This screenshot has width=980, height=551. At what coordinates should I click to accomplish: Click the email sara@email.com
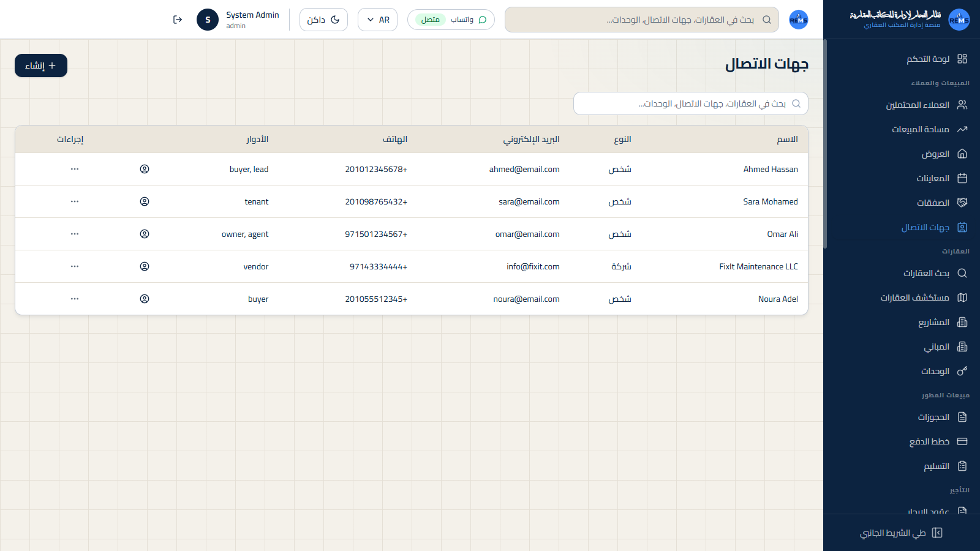pyautogui.click(x=529, y=201)
